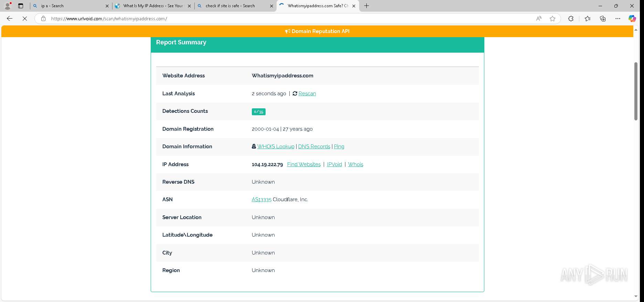This screenshot has height=302, width=644.
Task: Click the 'Reverse DNS' label
Action: click(178, 182)
